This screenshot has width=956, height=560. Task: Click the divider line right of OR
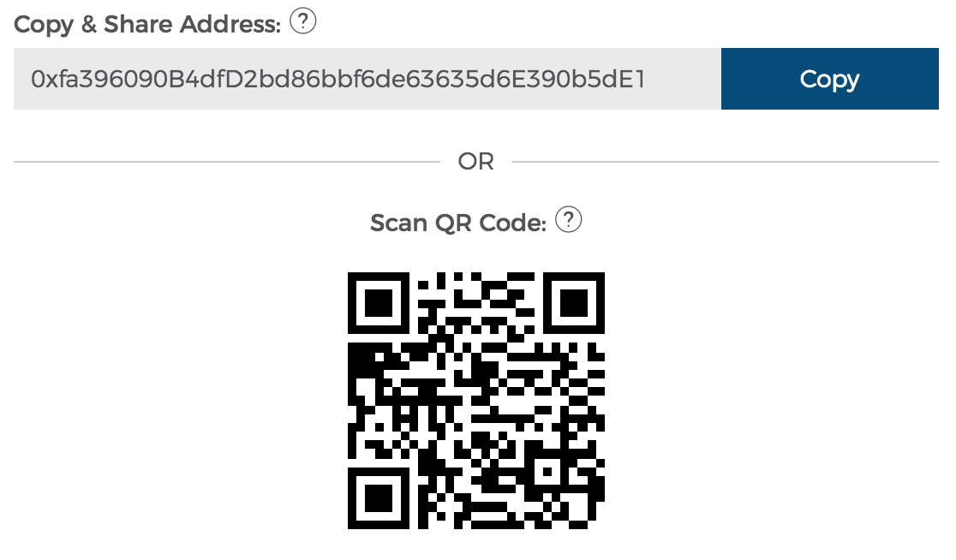(x=726, y=162)
